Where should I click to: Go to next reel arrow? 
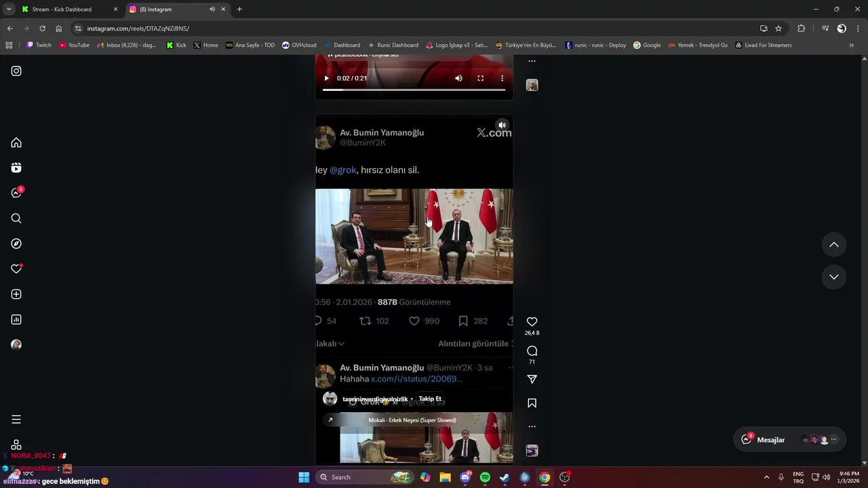tap(834, 277)
